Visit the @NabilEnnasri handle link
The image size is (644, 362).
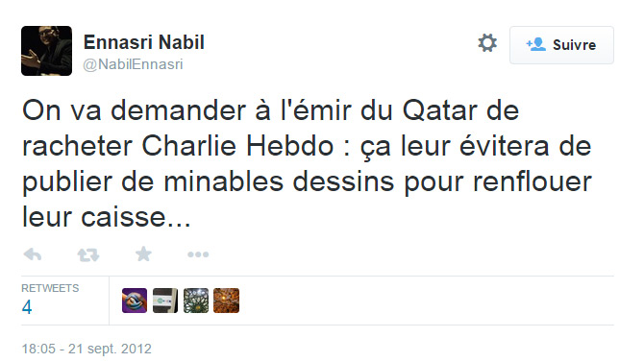133,64
